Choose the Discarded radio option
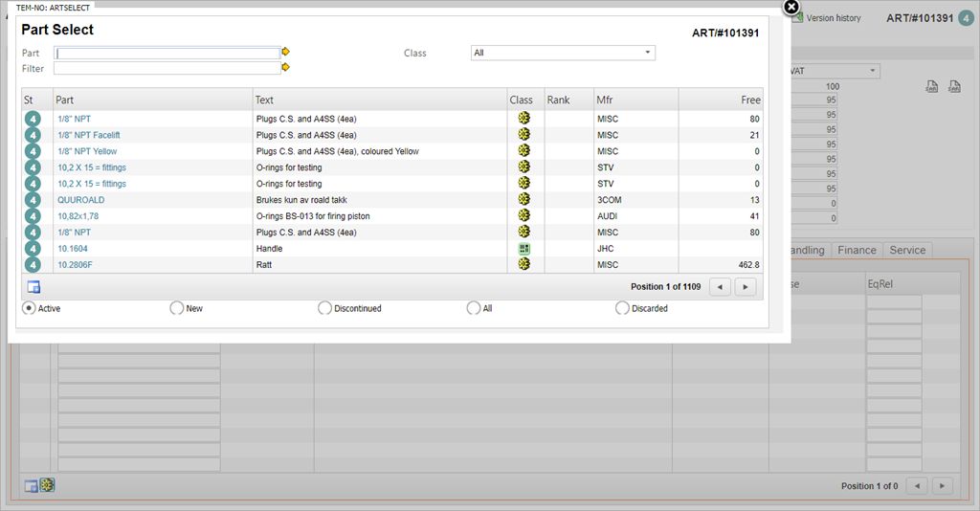This screenshot has height=511, width=980. click(x=622, y=308)
